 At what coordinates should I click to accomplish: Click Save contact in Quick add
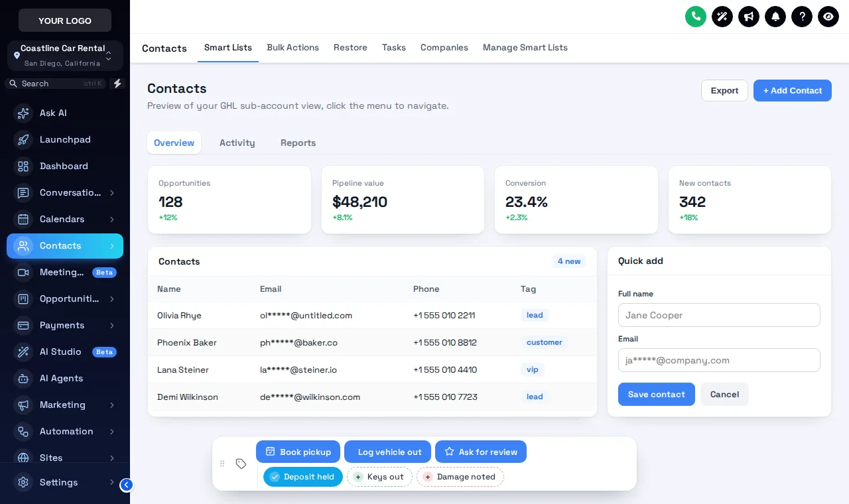657,395
